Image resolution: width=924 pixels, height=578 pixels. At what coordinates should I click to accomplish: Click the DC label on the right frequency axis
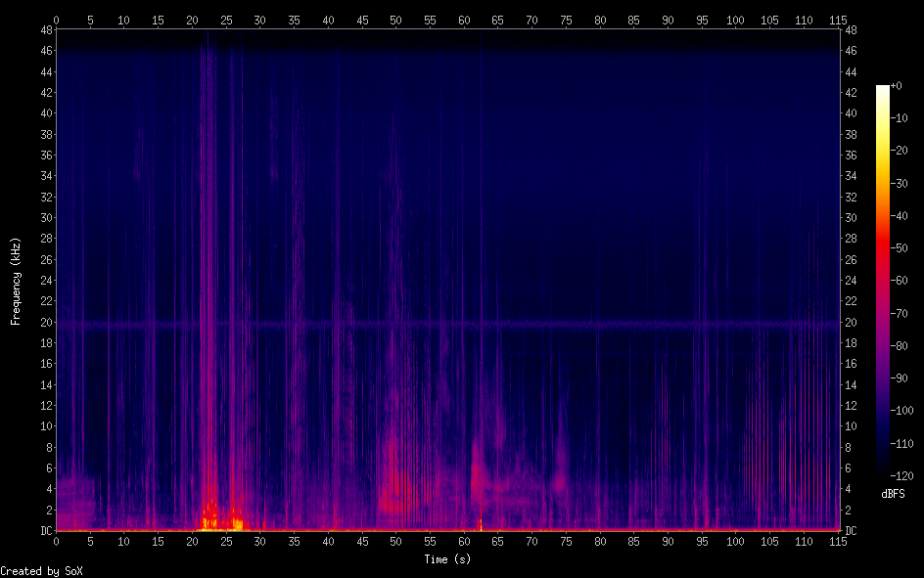coord(851,531)
